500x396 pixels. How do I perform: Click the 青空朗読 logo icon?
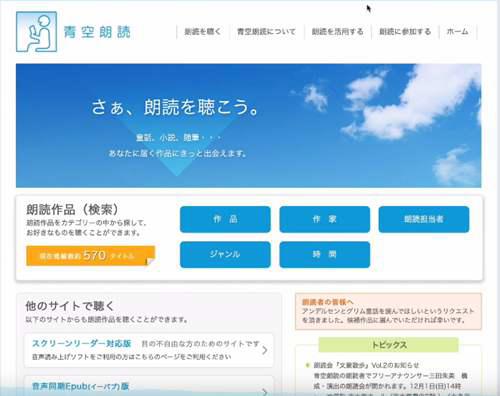[36, 32]
